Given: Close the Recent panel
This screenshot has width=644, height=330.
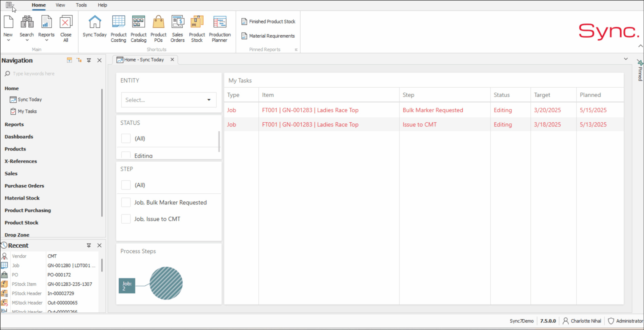Looking at the screenshot, I should pos(99,245).
